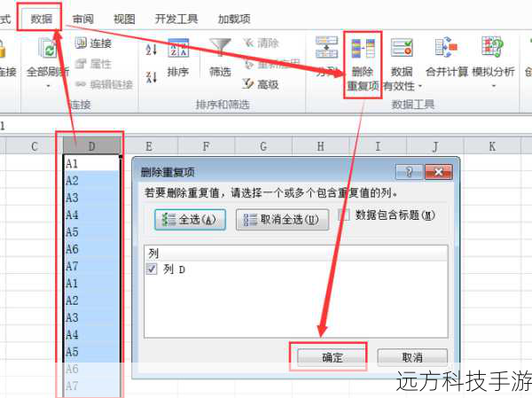Open the 开发工具 tab
Image resolution: width=532 pixels, height=398 pixels.
[x=176, y=19]
